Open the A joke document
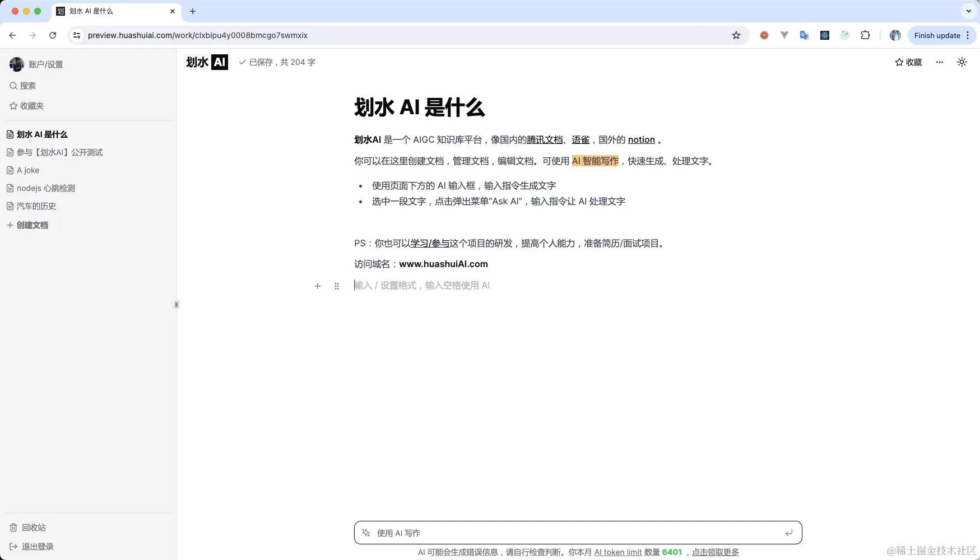 point(23,170)
